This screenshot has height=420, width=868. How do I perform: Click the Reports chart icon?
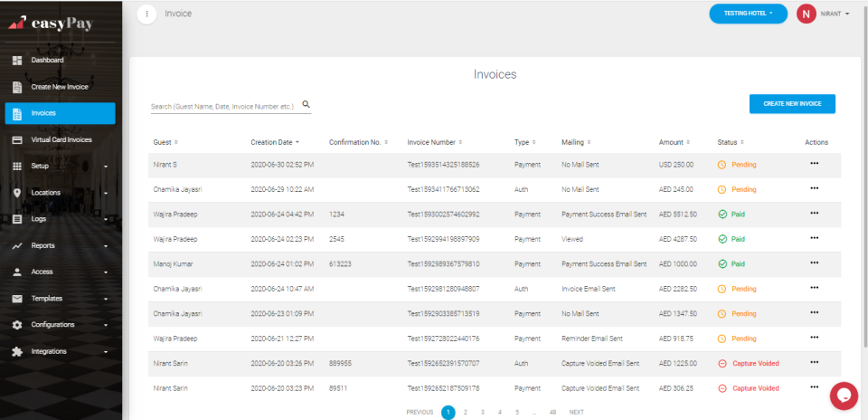pyautogui.click(x=17, y=245)
